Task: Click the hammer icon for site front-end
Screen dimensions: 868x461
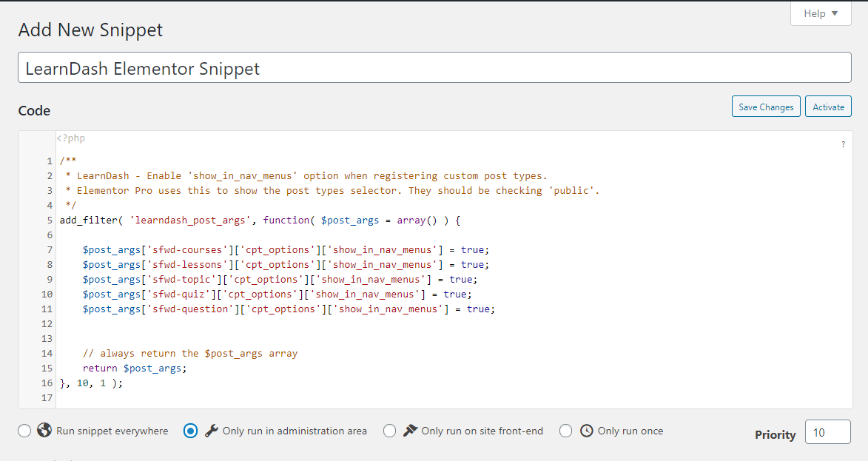Action: tap(410, 430)
